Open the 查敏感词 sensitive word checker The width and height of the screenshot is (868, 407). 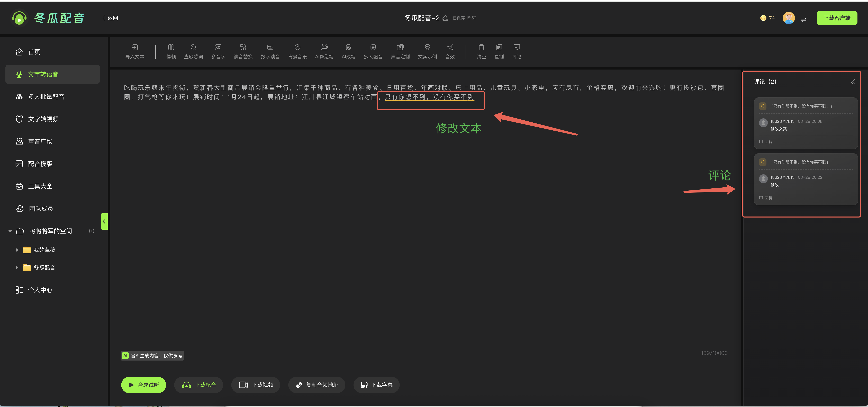193,47
